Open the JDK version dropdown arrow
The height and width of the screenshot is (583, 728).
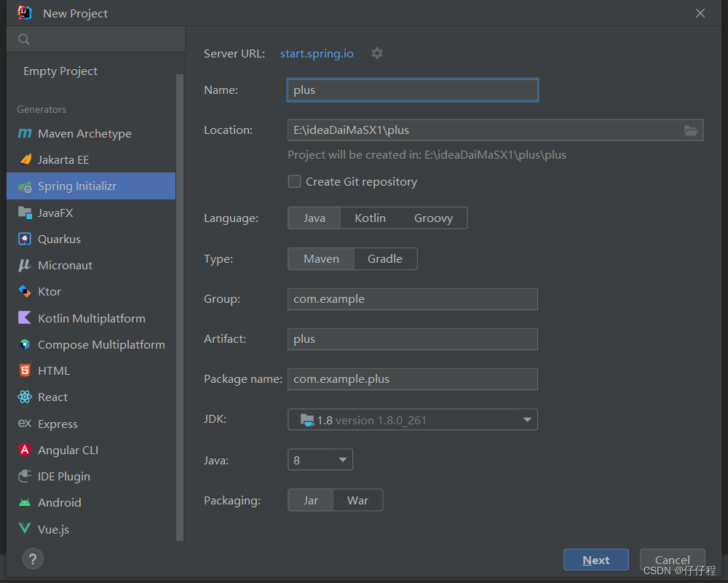pyautogui.click(x=527, y=420)
